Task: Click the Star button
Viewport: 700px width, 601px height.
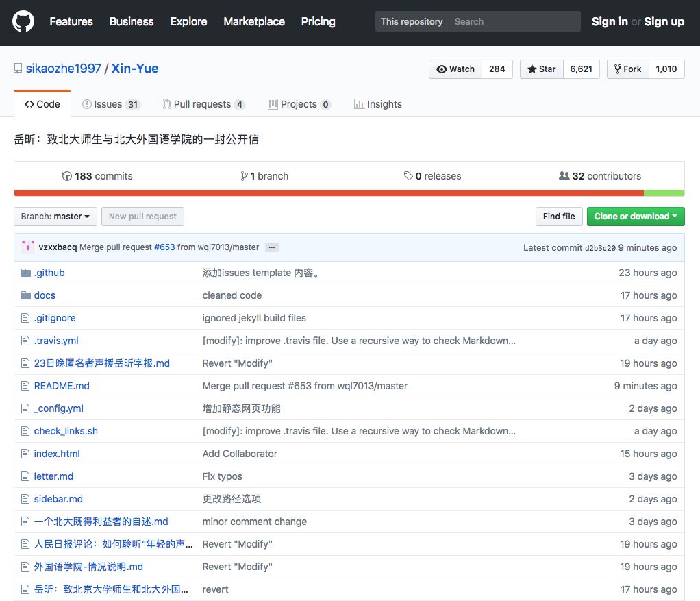Action: tap(542, 69)
